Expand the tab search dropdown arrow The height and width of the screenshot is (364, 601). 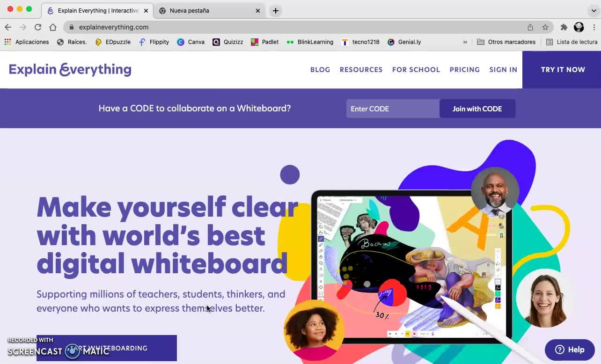594,10
